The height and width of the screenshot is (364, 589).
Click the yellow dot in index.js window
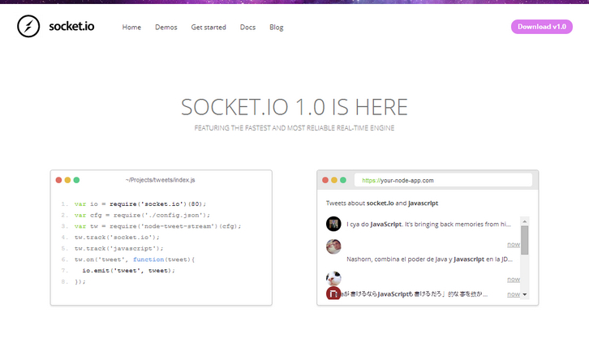(67, 180)
